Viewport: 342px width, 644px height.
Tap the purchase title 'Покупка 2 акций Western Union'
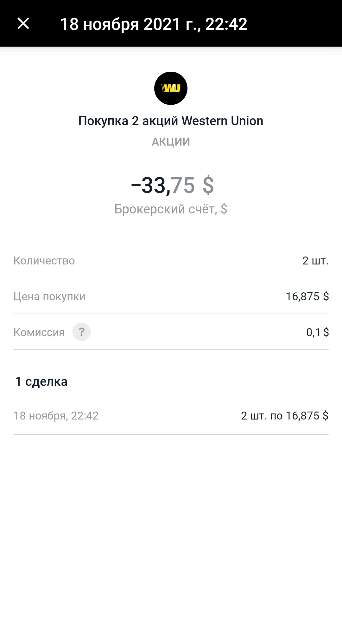click(171, 121)
